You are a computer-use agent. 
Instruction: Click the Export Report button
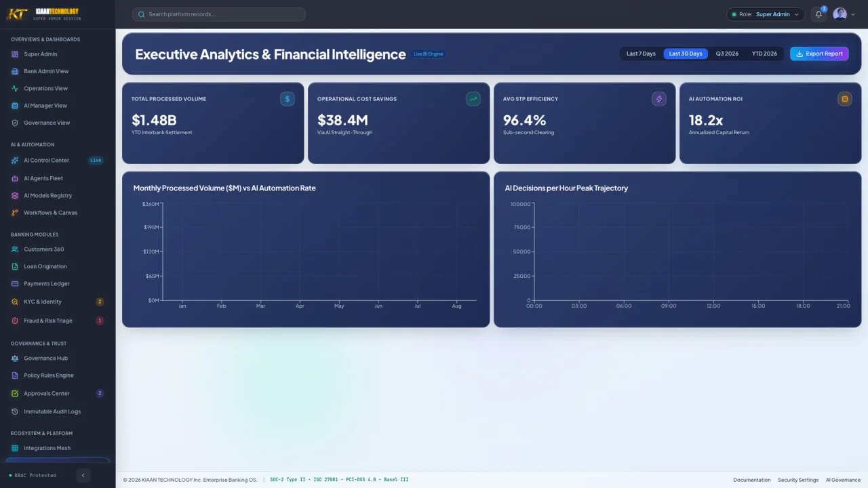click(x=819, y=54)
